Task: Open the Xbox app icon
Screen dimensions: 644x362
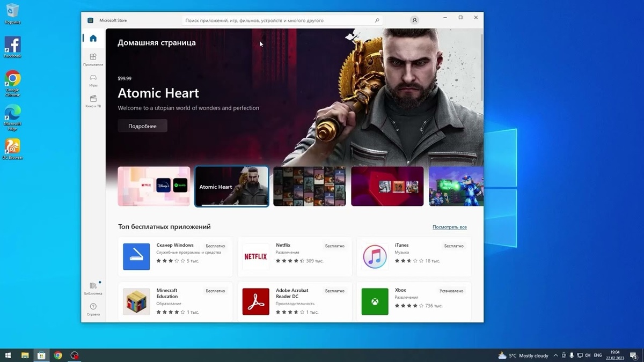Action: 375,301
